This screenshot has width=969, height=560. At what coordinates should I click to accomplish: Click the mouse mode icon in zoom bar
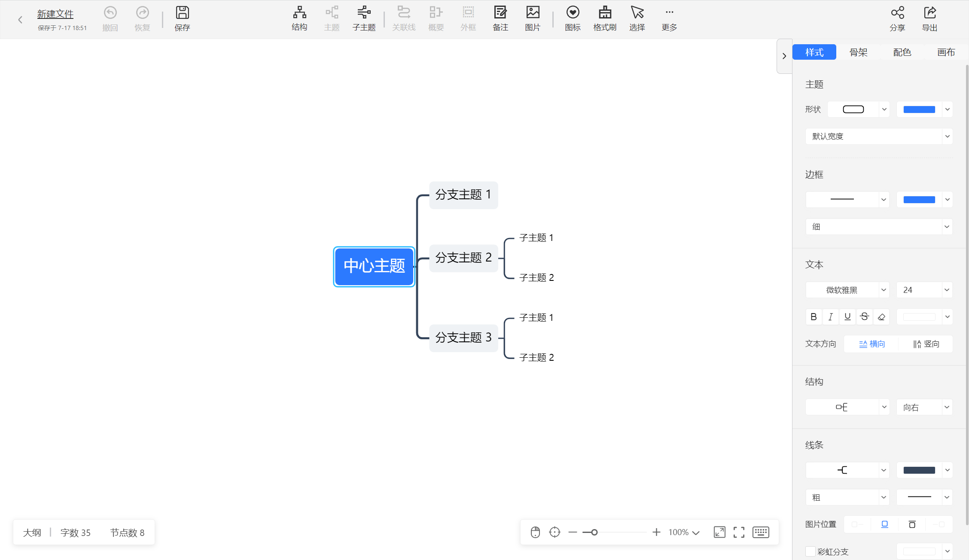[535, 532]
